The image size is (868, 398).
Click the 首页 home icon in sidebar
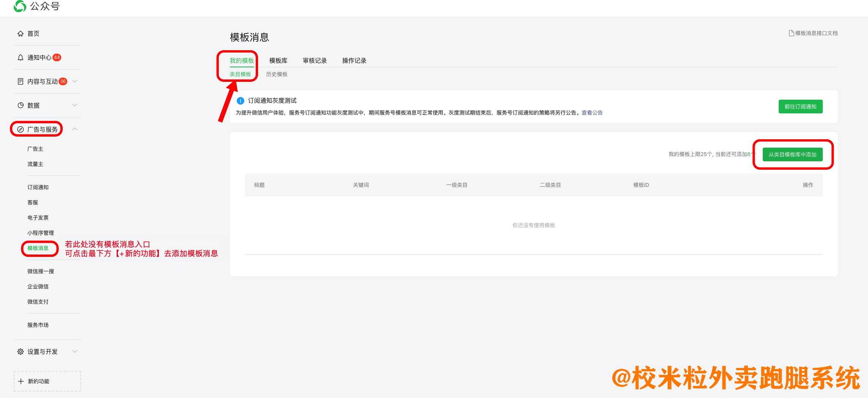(21, 33)
